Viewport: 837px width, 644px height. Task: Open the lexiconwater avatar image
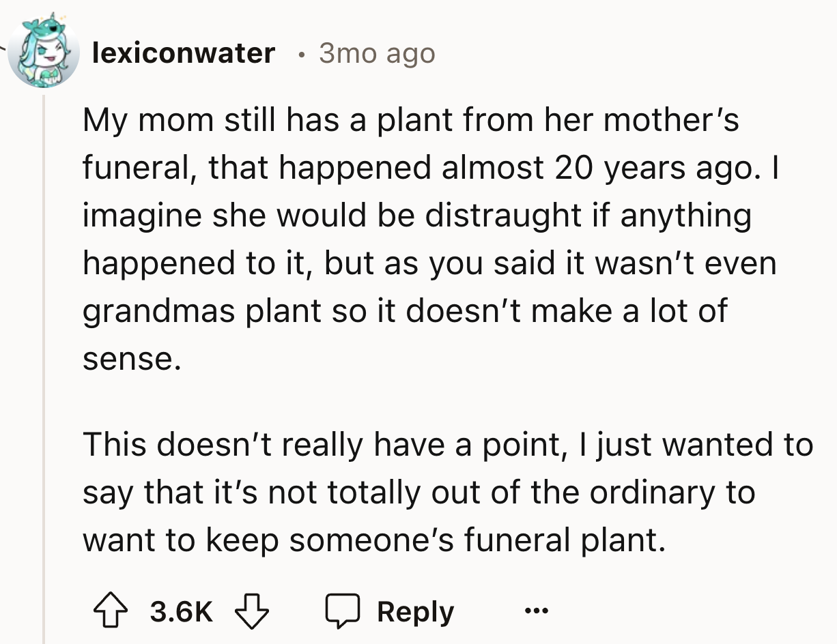[44, 53]
